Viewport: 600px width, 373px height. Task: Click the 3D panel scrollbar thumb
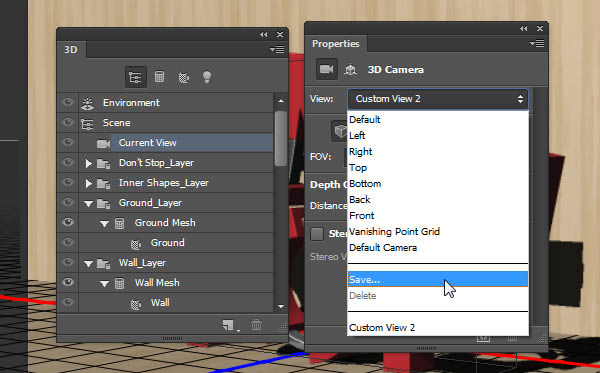[x=281, y=138]
